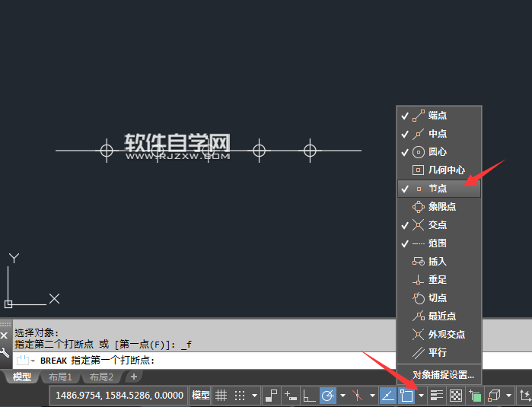Switch to the 布局2 layout tab

point(101,377)
